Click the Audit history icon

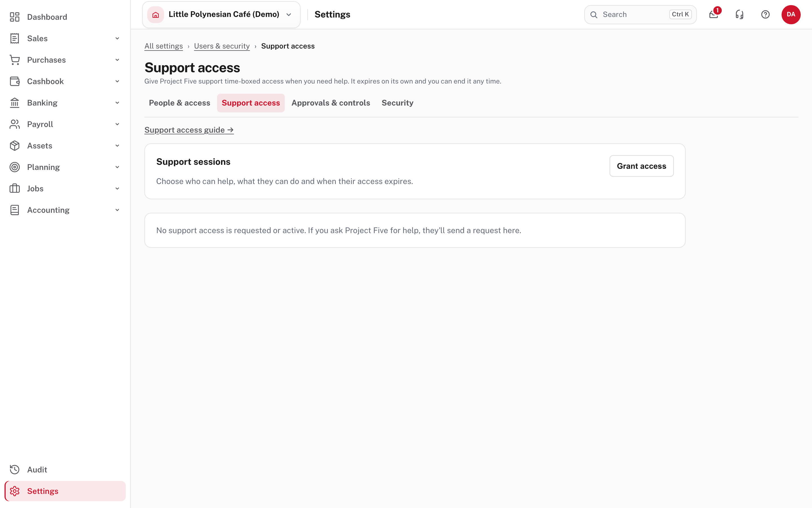tap(14, 470)
